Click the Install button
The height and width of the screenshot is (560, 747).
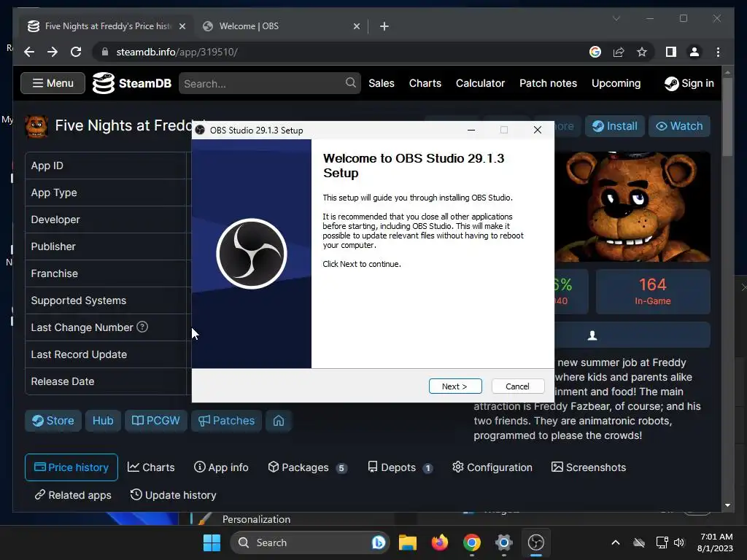[614, 126]
